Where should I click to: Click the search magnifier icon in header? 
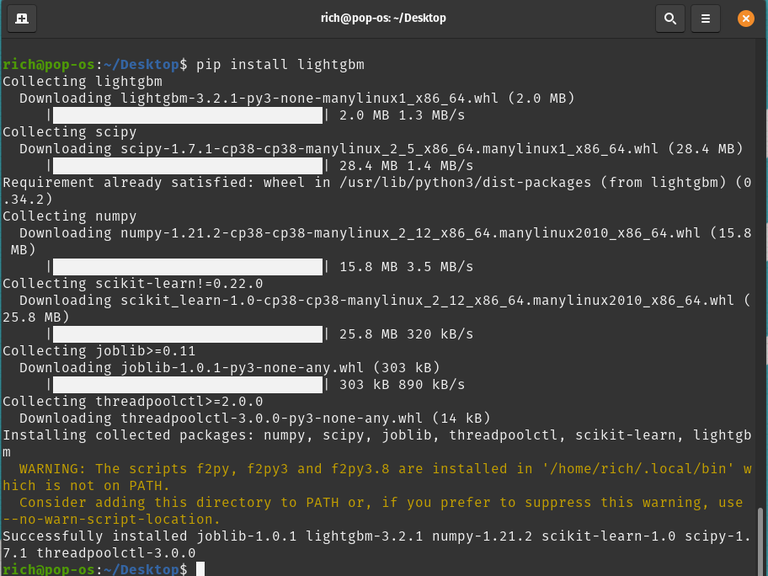tap(670, 19)
